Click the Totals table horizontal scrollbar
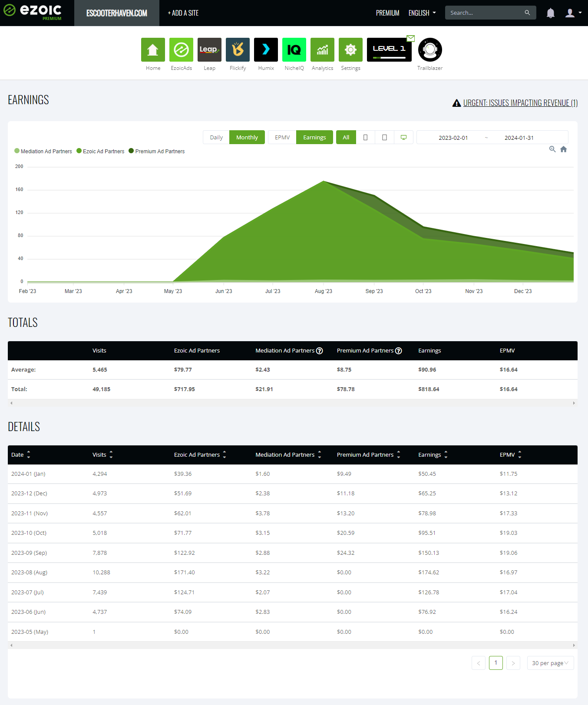Screen dimensions: 588x705 point(293,403)
